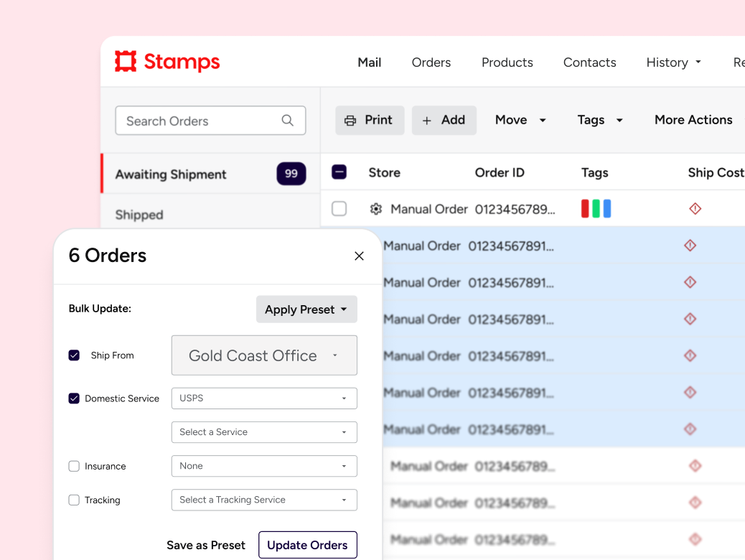The width and height of the screenshot is (745, 560).
Task: Click the 99 badge on Awaiting Shipment
Action: (291, 174)
